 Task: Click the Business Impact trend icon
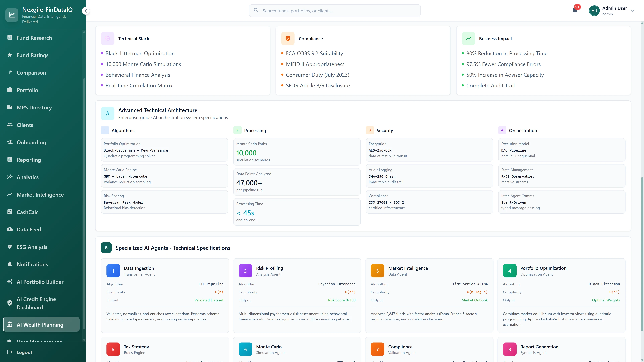(x=468, y=39)
